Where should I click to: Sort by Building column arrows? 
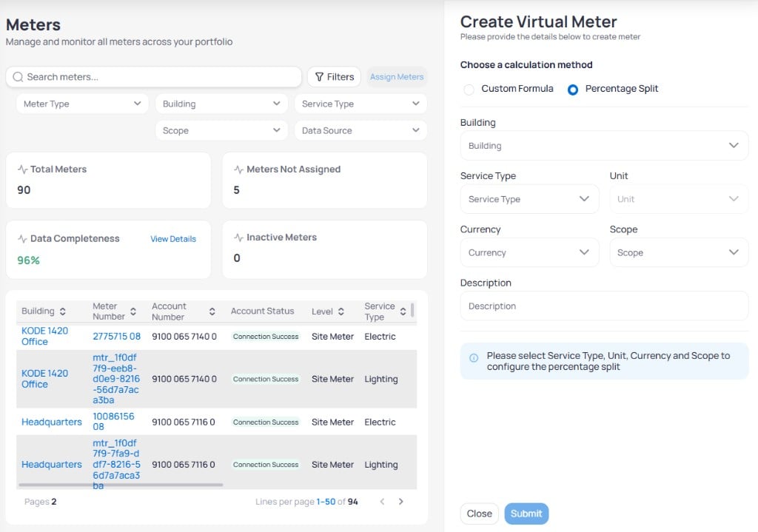[x=63, y=312]
